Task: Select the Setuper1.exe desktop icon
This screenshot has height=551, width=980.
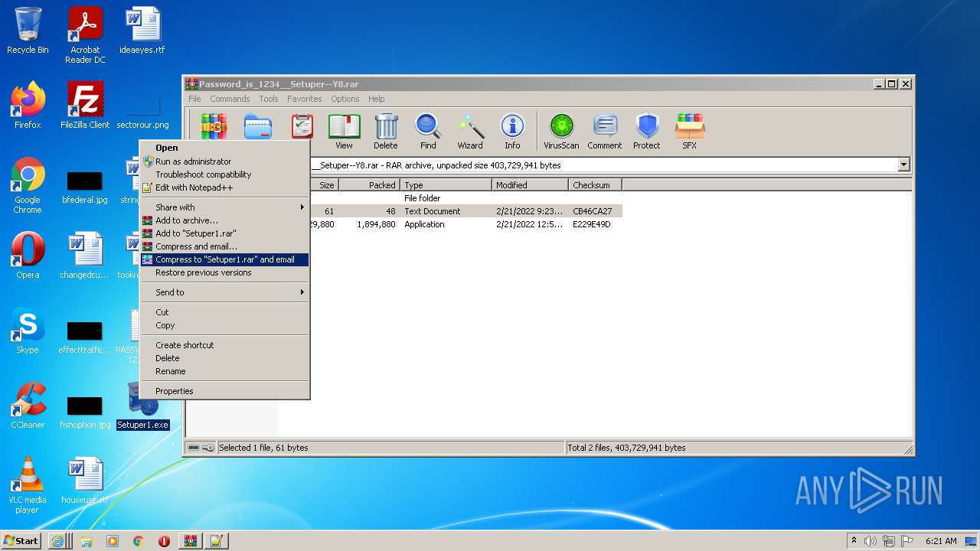Action: (142, 406)
